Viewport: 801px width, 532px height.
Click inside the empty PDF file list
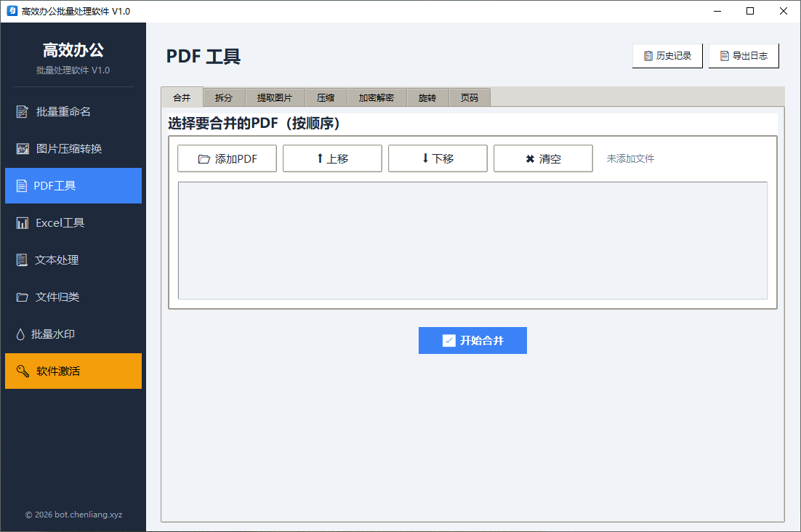pyautogui.click(x=472, y=241)
